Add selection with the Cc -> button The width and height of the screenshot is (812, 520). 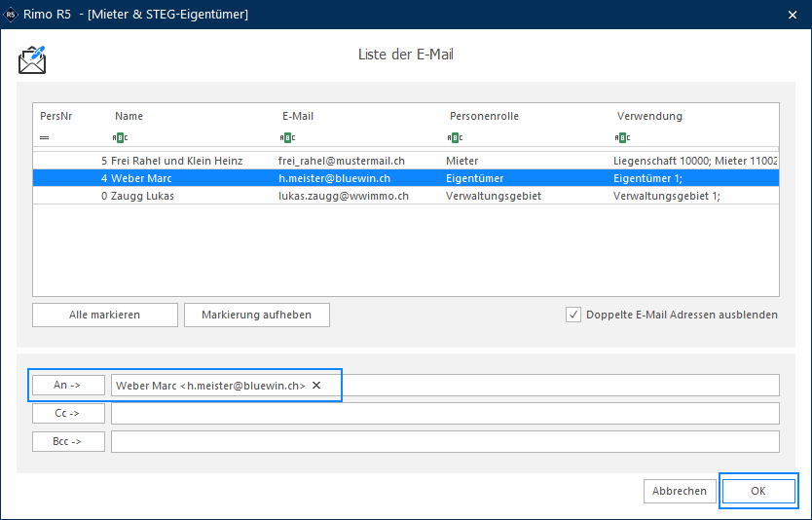[68, 413]
